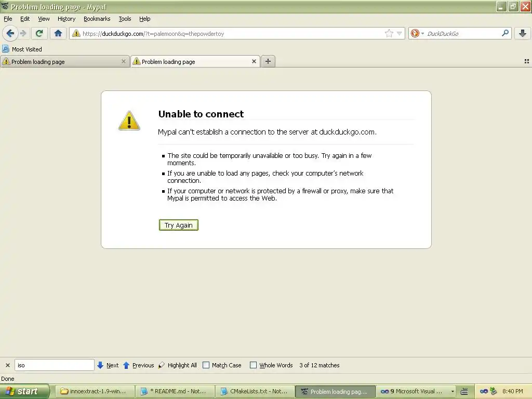Click the Done status bar text
Viewport: 532px width, 399px height.
(x=8, y=379)
